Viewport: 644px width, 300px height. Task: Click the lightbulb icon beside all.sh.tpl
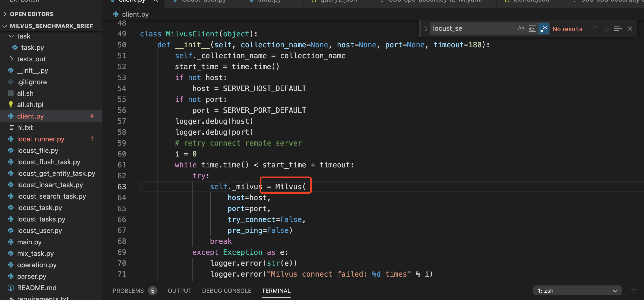pos(11,105)
